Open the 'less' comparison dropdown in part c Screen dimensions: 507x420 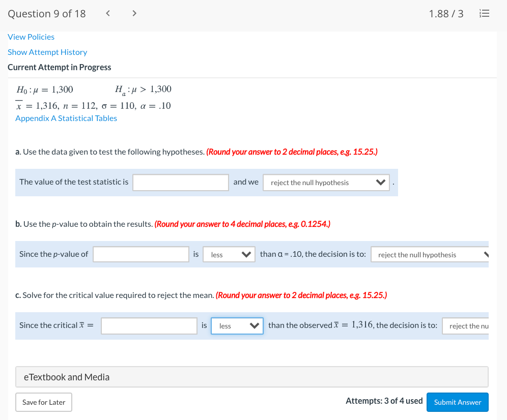237,325
